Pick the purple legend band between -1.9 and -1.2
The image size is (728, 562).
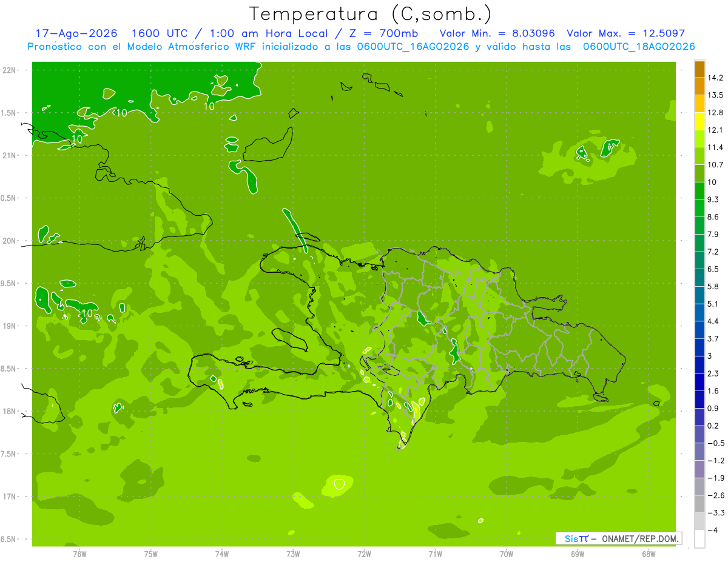[x=699, y=469]
